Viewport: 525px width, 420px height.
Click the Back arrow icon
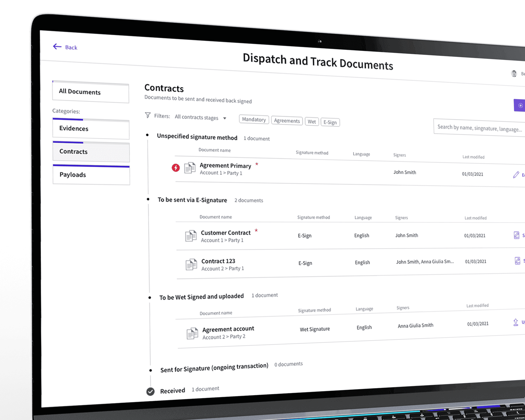(x=57, y=46)
